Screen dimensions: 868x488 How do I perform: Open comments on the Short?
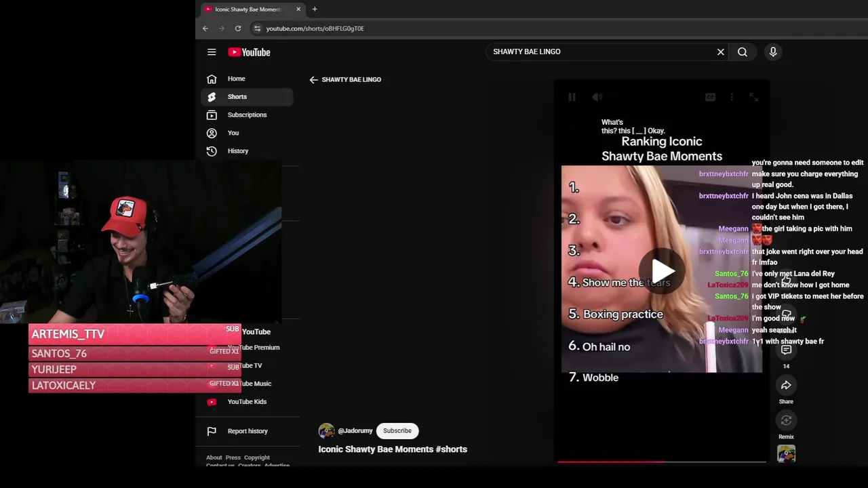(786, 350)
